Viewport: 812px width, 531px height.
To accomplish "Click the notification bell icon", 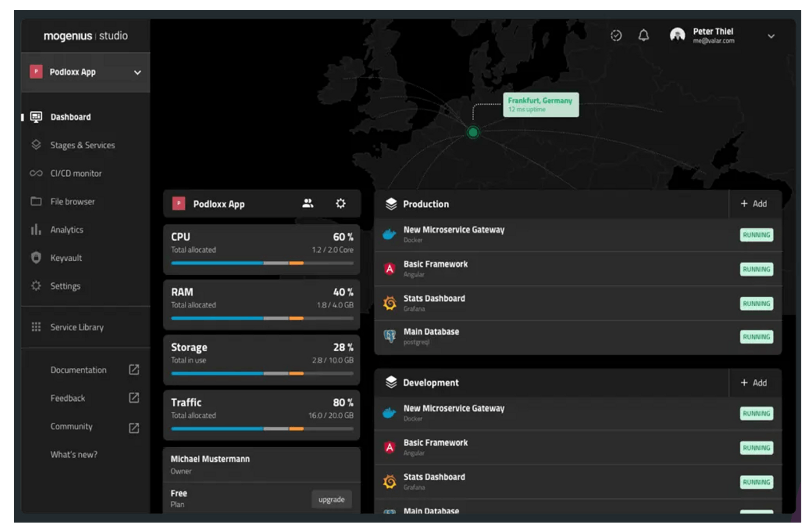I will pos(644,36).
